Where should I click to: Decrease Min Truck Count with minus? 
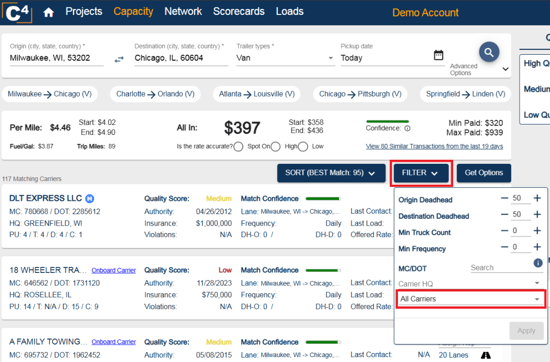pyautogui.click(x=504, y=230)
